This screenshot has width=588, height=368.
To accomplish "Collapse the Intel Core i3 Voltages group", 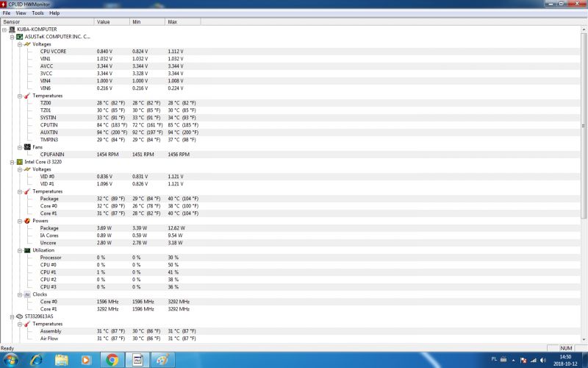I will click(x=20, y=169).
